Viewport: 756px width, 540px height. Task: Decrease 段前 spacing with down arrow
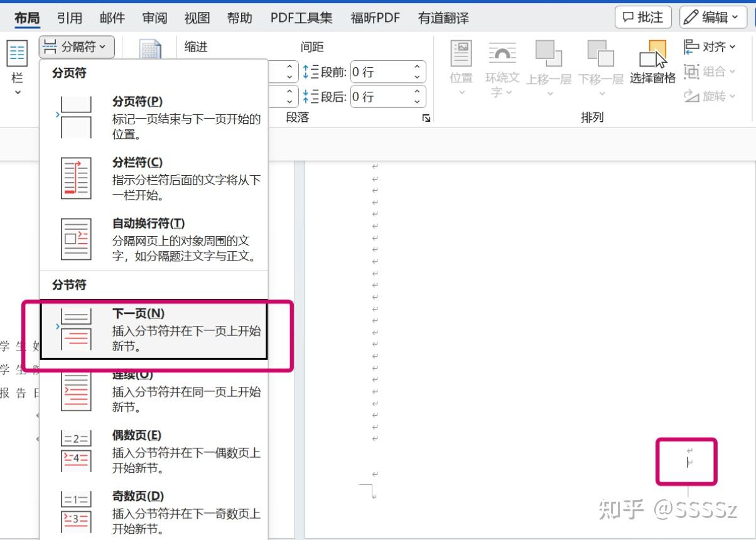pyautogui.click(x=418, y=77)
